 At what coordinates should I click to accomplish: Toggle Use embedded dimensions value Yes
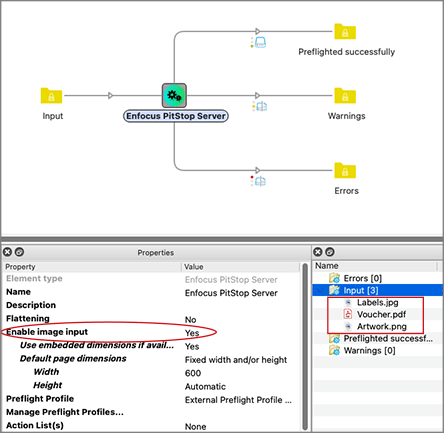(x=192, y=346)
